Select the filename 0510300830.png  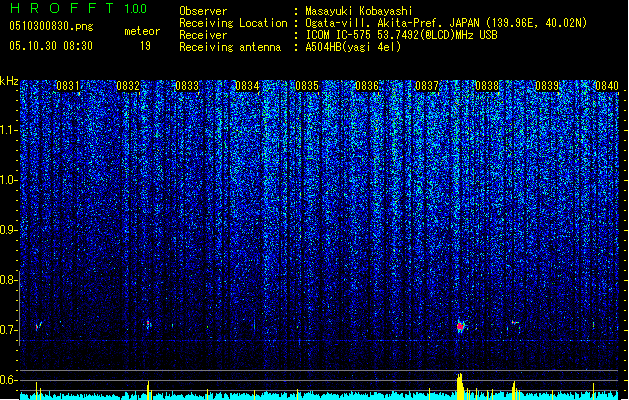51,26
